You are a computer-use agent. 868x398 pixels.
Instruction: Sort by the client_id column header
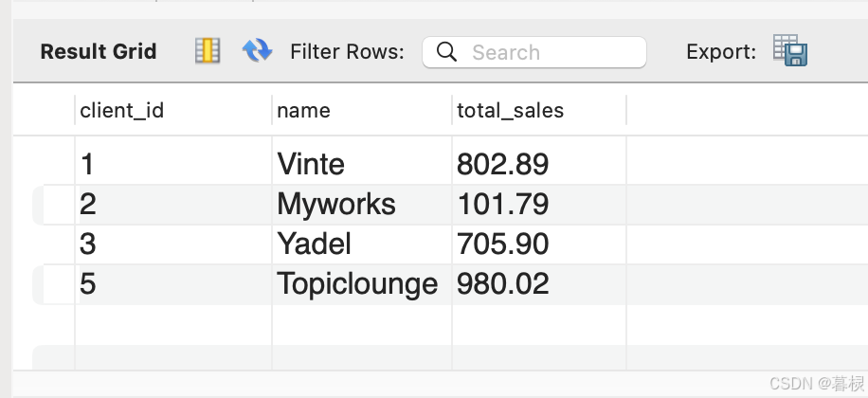pyautogui.click(x=121, y=111)
